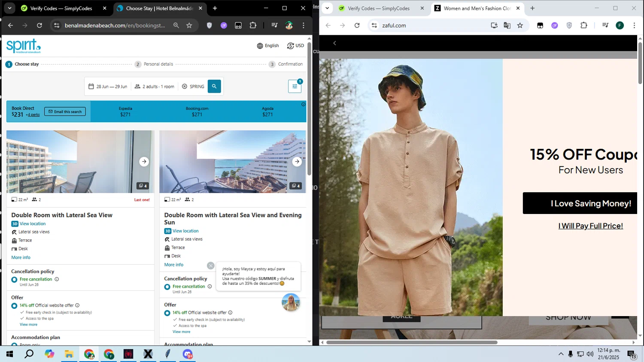Click info icon beside first Free cancellation

57,279
